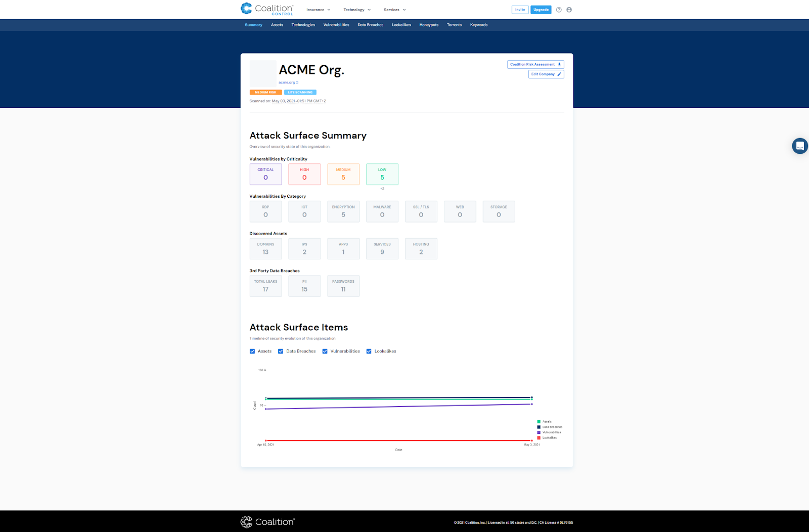Open the IPs assets card

click(x=304, y=249)
